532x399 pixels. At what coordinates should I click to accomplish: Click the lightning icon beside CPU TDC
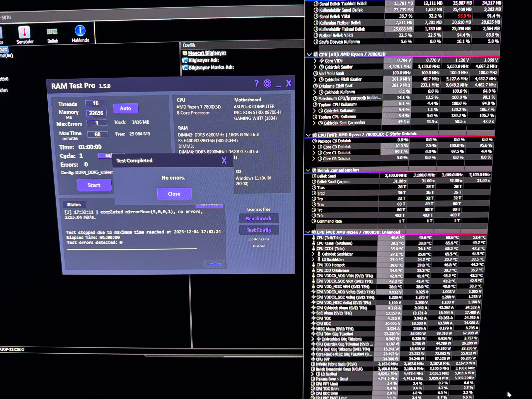[313, 318]
